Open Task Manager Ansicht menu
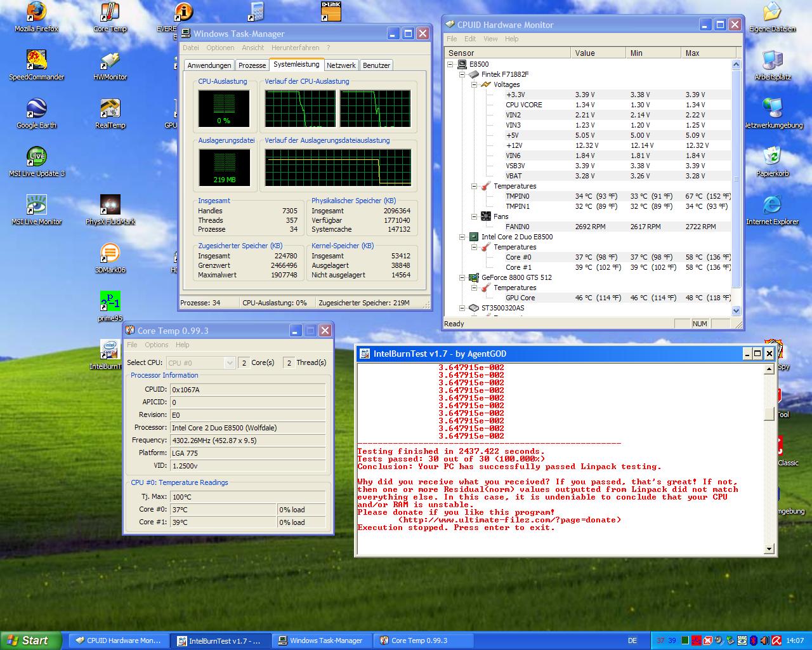This screenshot has height=650, width=812. point(252,48)
